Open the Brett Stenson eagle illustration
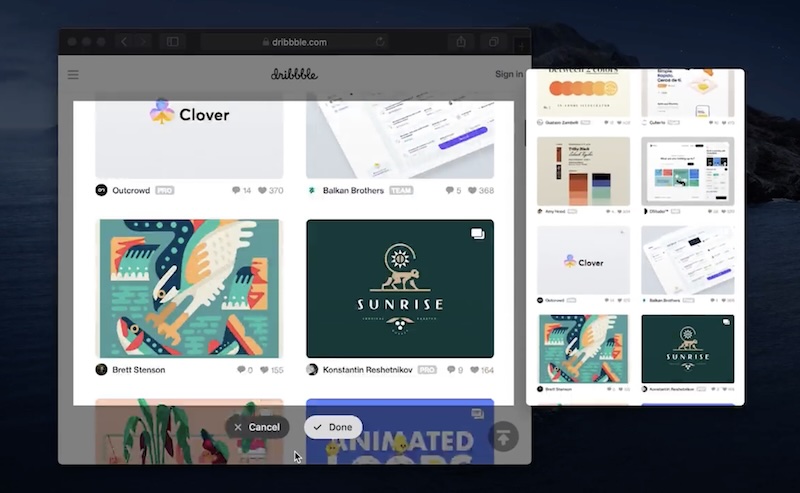The image size is (800, 493). click(189, 288)
